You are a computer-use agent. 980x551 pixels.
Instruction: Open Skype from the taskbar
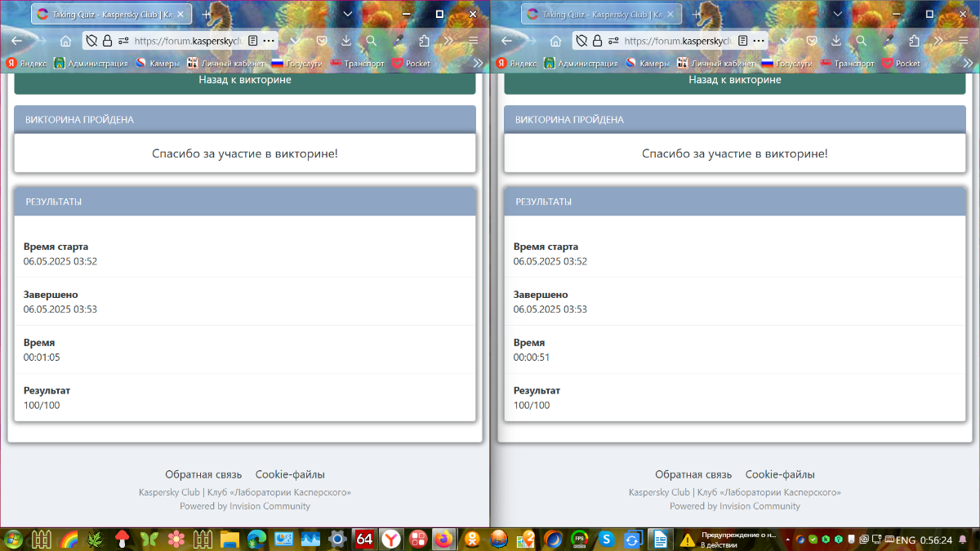(x=606, y=539)
